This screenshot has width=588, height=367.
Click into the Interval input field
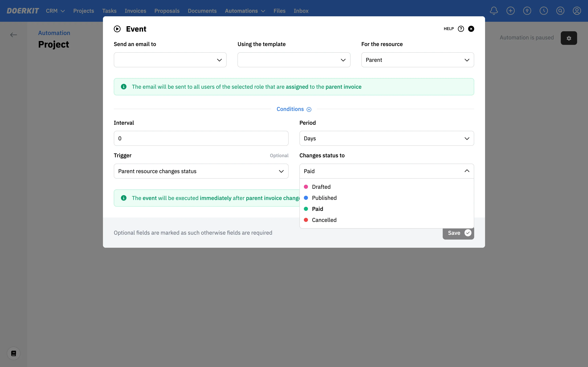(x=201, y=138)
